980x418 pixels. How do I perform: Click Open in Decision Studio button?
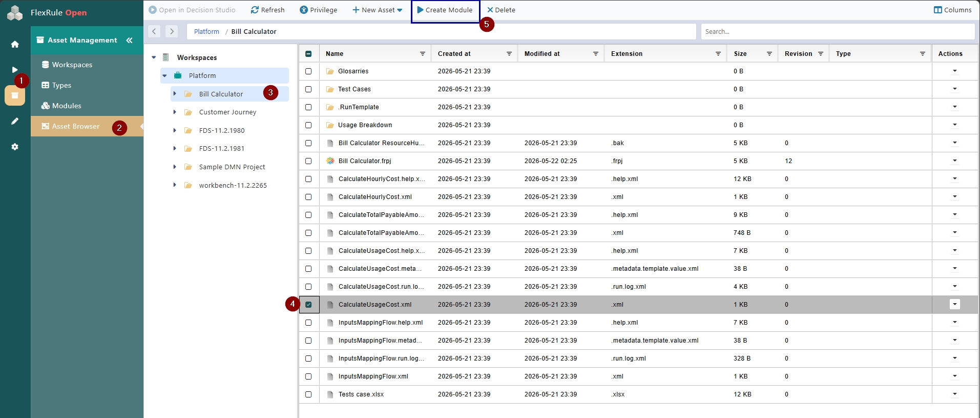(x=192, y=10)
